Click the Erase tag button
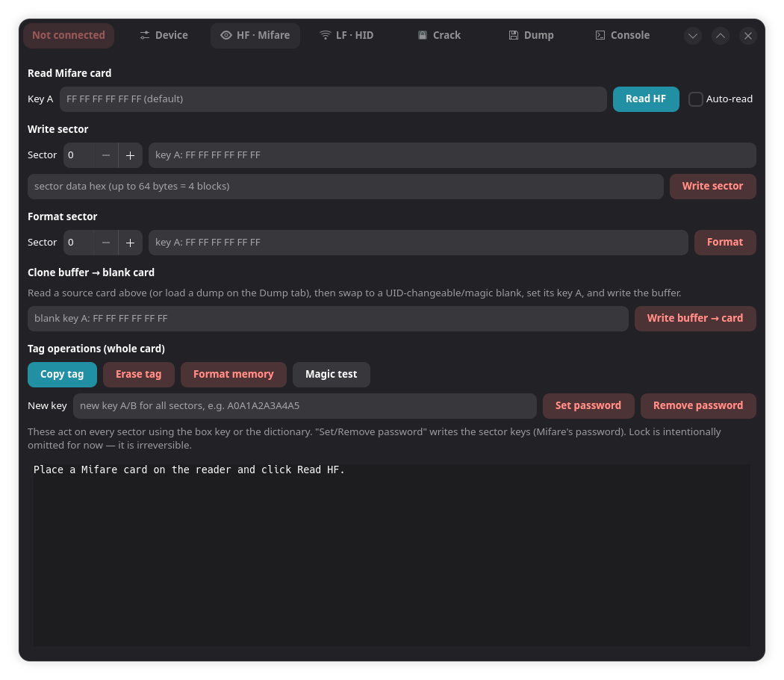The width and height of the screenshot is (784, 680). (138, 375)
